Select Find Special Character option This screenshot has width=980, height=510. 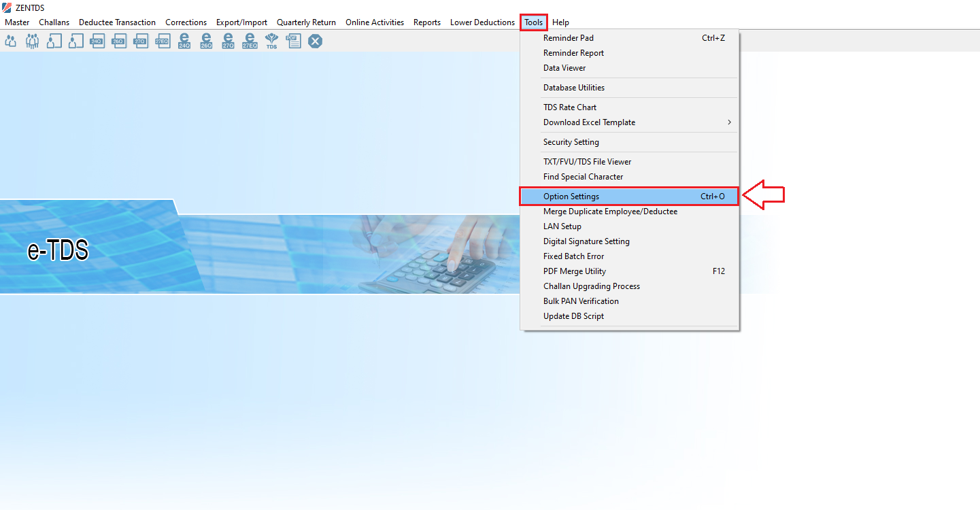point(630,177)
